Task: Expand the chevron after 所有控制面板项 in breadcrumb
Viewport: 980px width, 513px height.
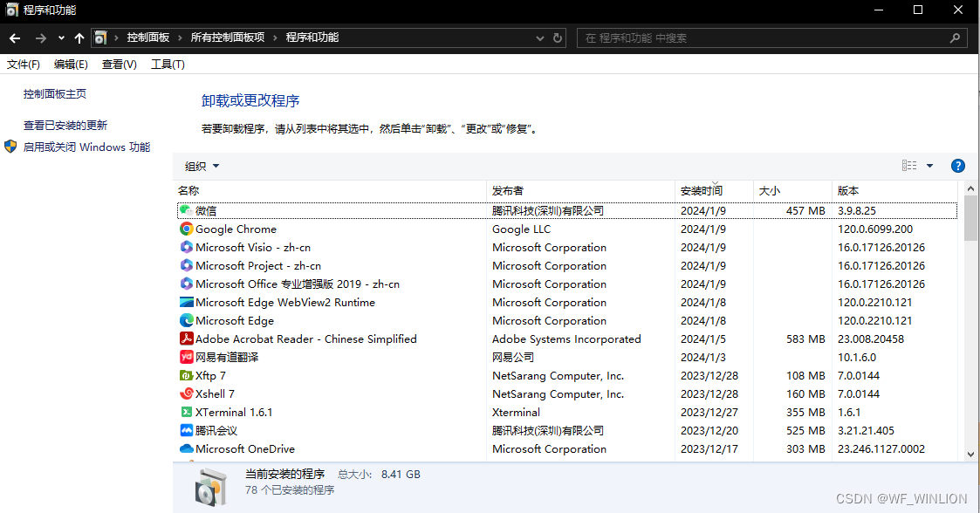Action: (275, 38)
